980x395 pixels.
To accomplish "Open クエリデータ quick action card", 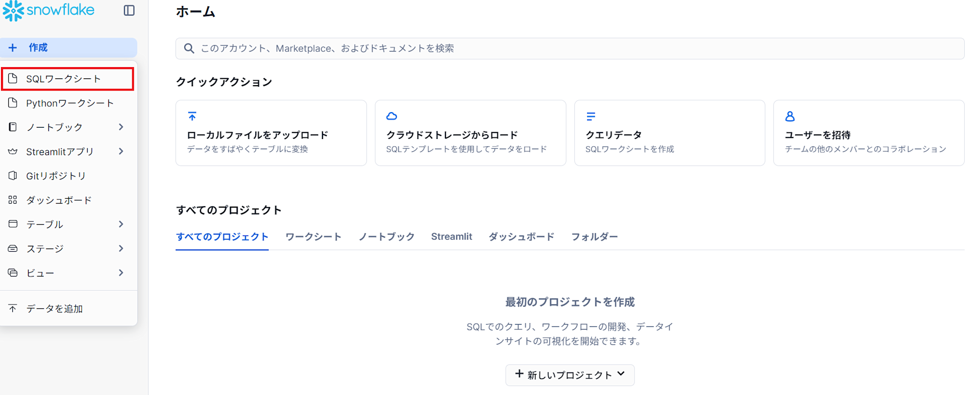I will (669, 133).
